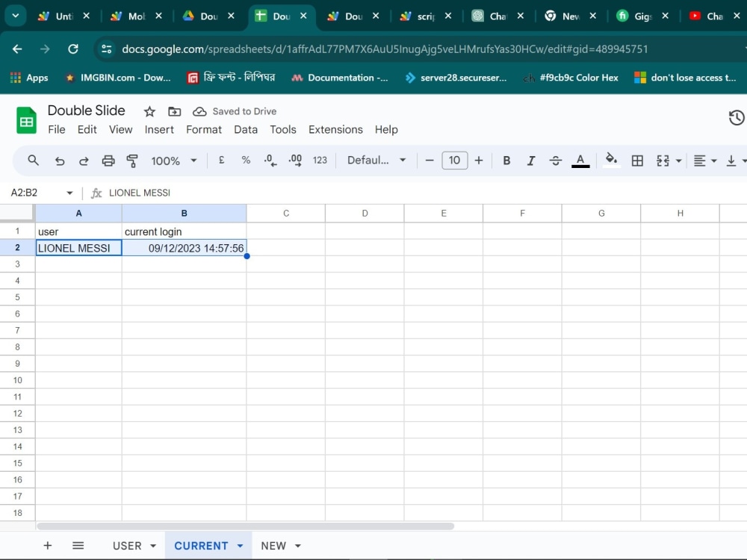Viewport: 747px width, 560px height.
Task: Open the Insert menu
Action: tap(159, 129)
